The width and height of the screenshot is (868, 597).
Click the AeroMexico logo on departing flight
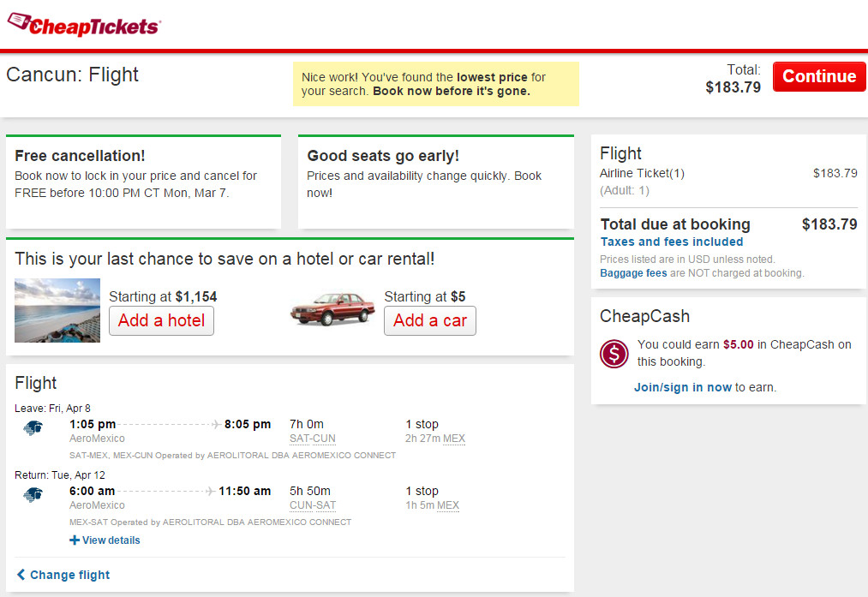coord(33,427)
